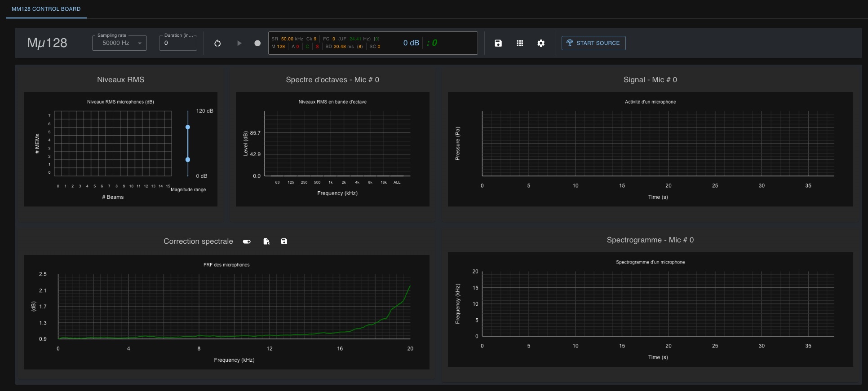Click the 'Spectrogramme - Mic # 0' panel title
Viewport: 868px width, 391px height.
pos(650,240)
